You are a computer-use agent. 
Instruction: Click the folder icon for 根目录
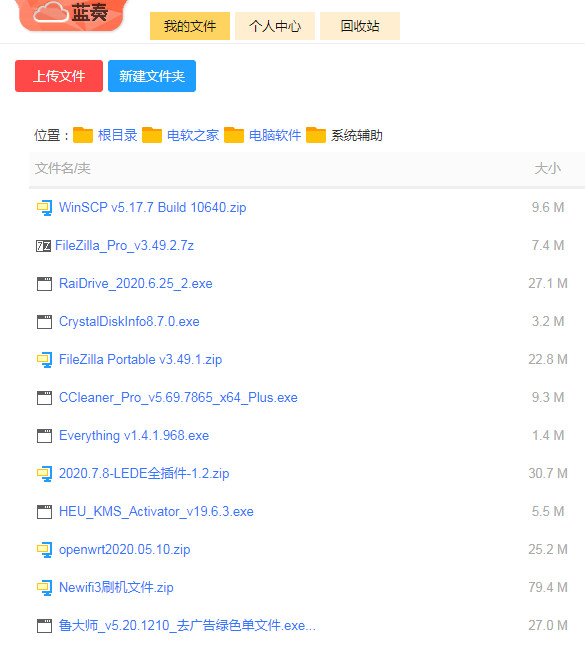point(83,135)
